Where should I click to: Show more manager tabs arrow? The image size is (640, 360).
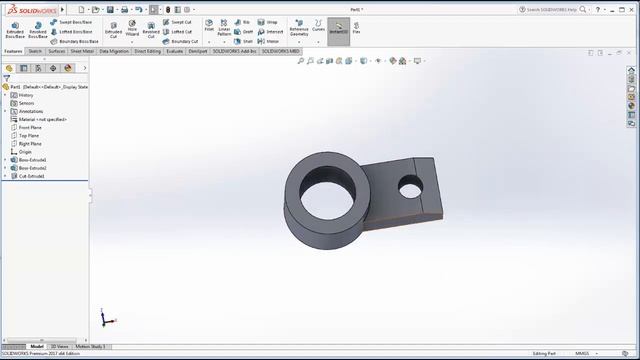tap(84, 68)
